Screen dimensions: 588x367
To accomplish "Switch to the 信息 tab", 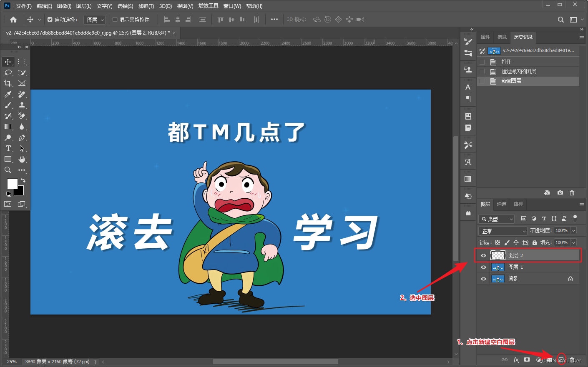I will pos(502,37).
